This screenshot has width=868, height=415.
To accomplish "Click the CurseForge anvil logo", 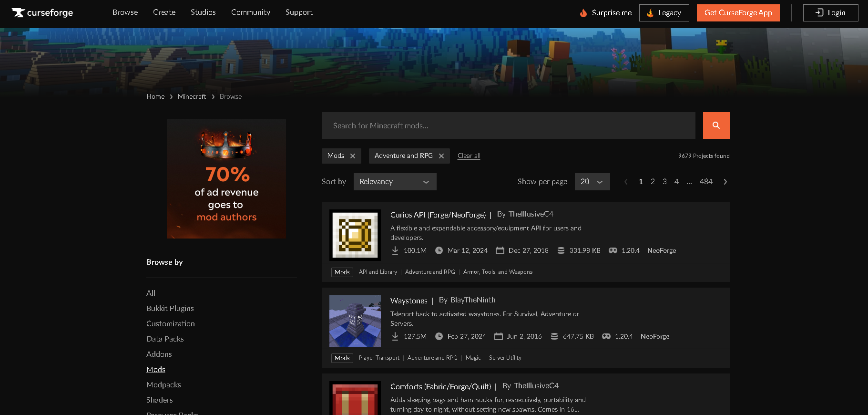I will (x=42, y=13).
